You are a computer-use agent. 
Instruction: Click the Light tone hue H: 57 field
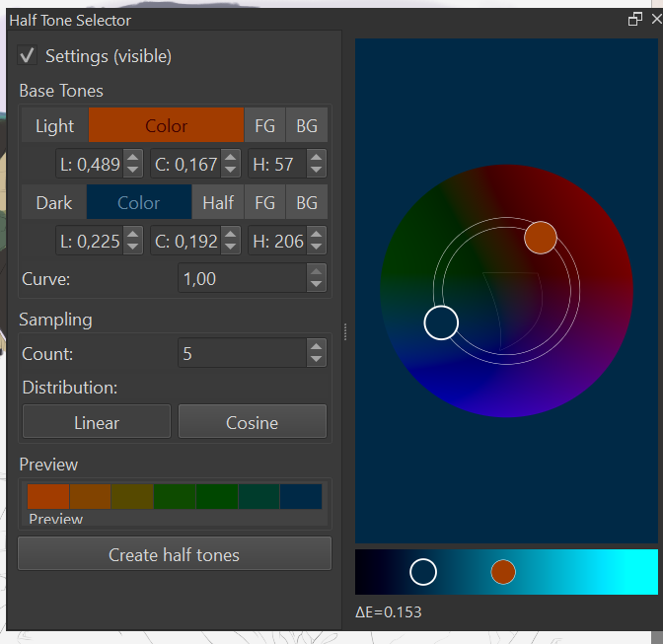[x=276, y=164]
